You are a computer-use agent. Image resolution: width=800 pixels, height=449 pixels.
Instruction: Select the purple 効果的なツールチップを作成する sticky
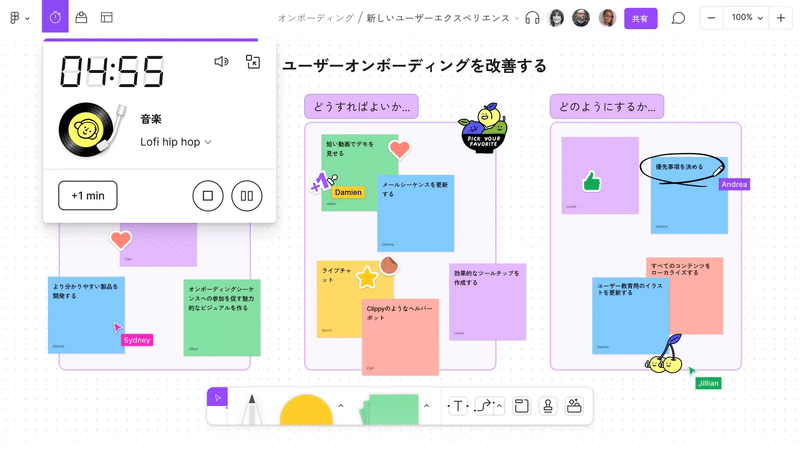pyautogui.click(x=487, y=302)
